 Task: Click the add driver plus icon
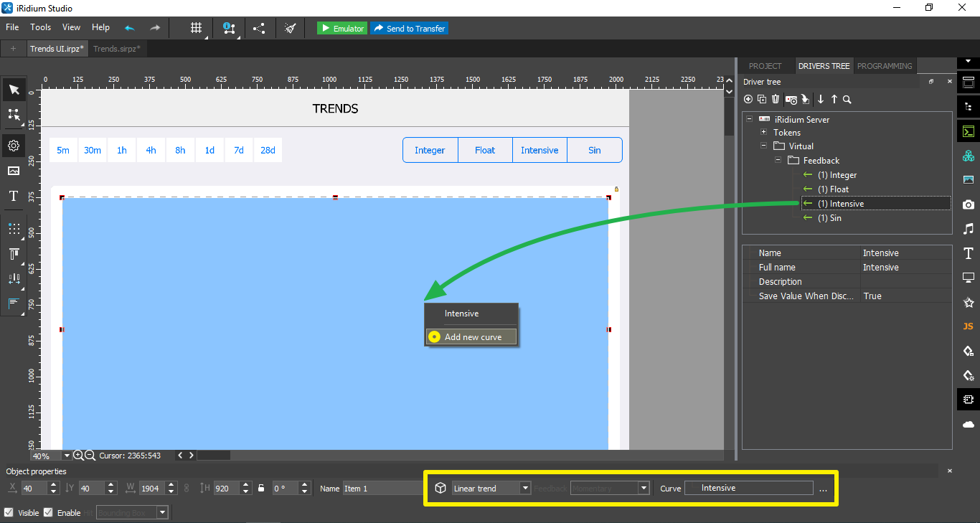(748, 99)
